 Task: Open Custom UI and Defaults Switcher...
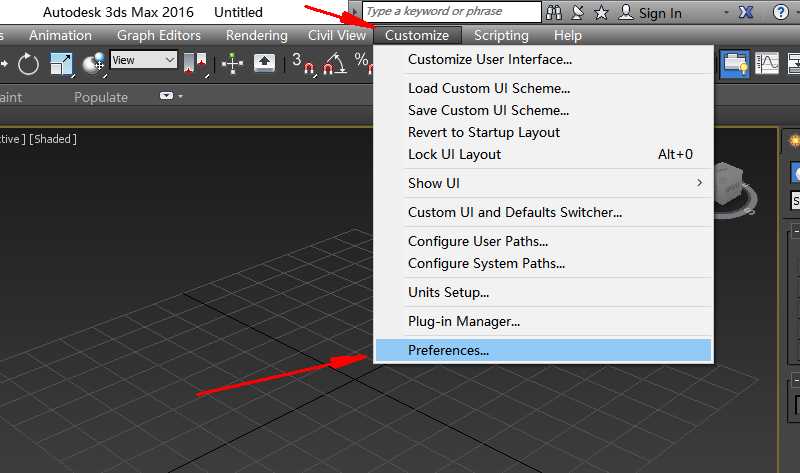pyautogui.click(x=544, y=212)
